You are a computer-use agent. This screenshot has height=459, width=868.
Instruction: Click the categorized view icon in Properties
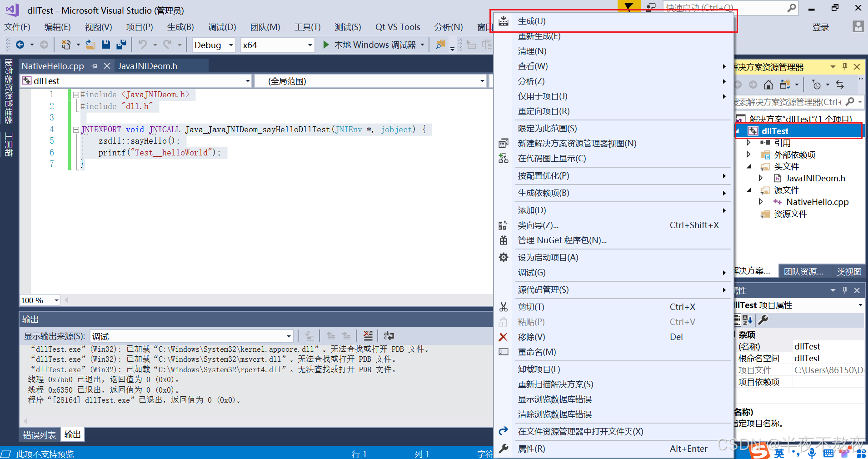tap(737, 320)
